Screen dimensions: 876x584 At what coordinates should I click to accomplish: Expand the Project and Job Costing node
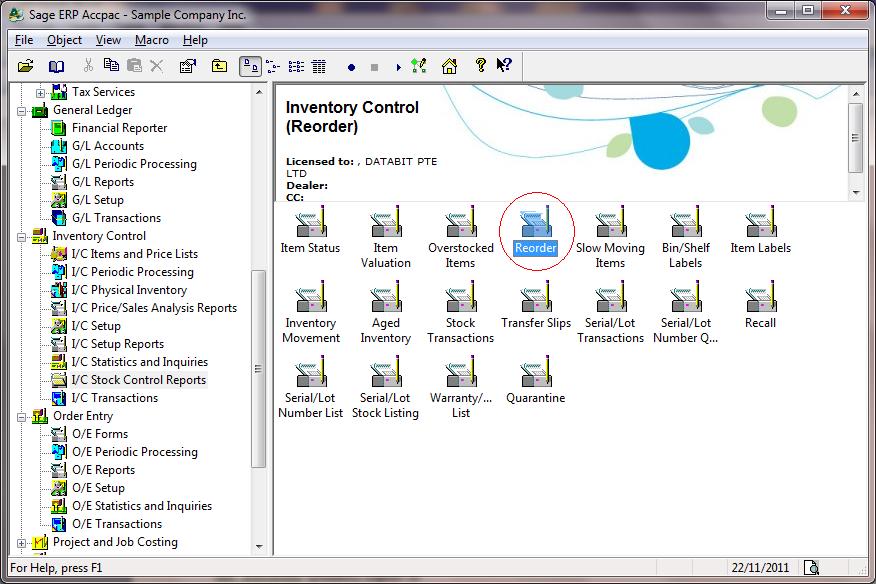[x=21, y=543]
